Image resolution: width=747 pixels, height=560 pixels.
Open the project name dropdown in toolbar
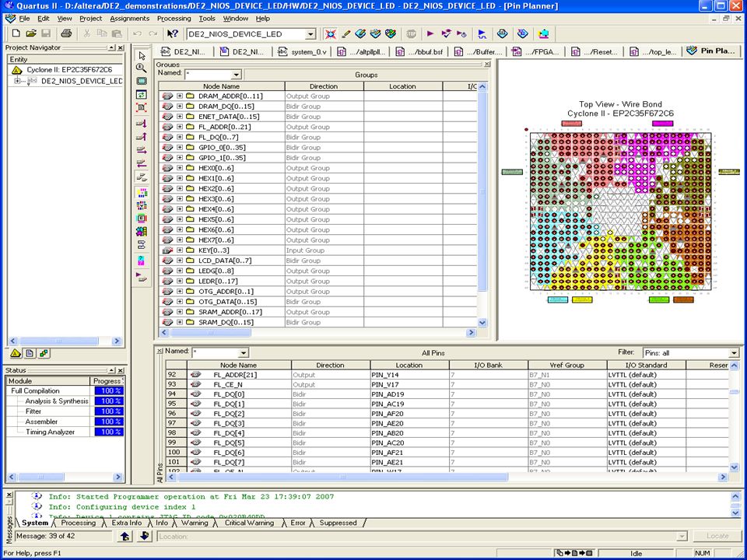[310, 34]
